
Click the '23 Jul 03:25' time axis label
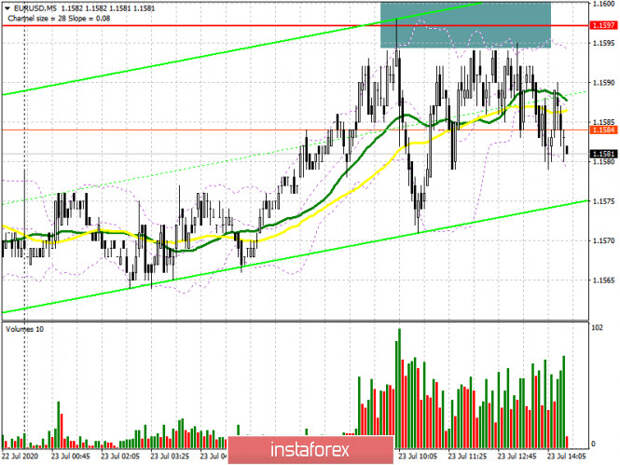click(170, 456)
